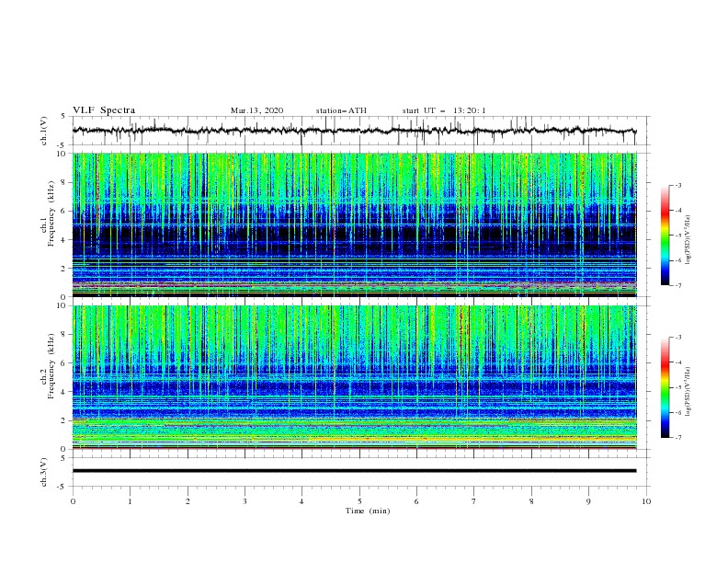Click the ch.2 color scale bar
The image size is (728, 563).
tap(665, 387)
